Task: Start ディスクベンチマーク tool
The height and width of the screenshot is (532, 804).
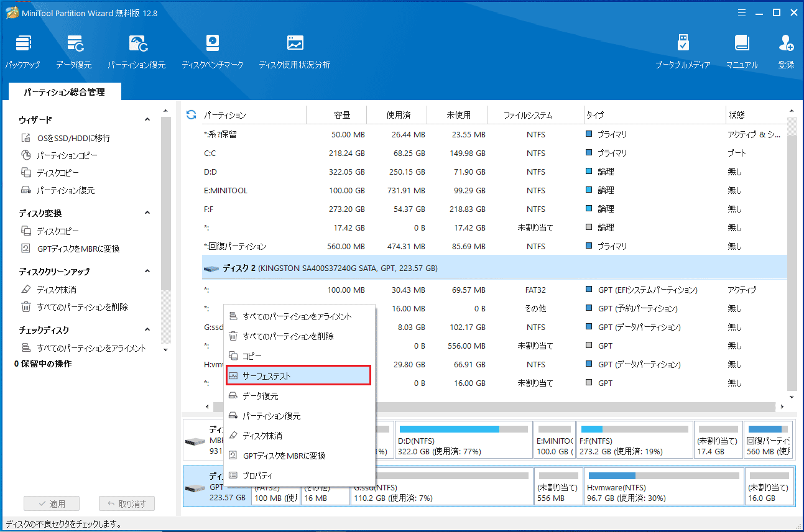Action: 213,52
